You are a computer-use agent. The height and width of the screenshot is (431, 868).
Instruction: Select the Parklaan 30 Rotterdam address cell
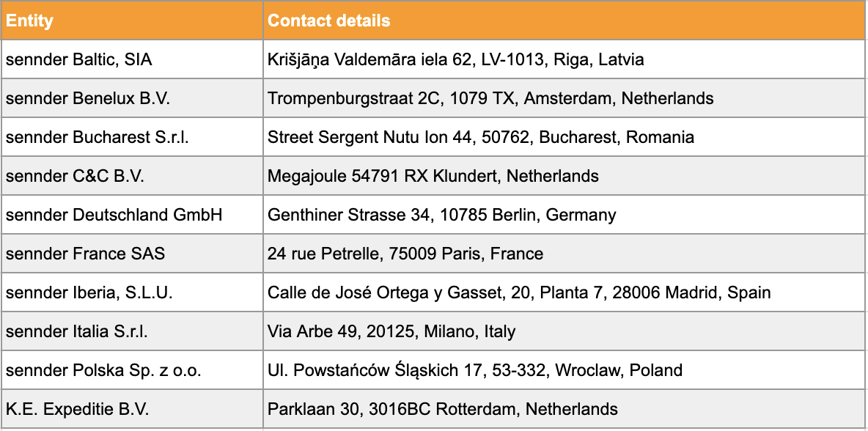[565, 408]
